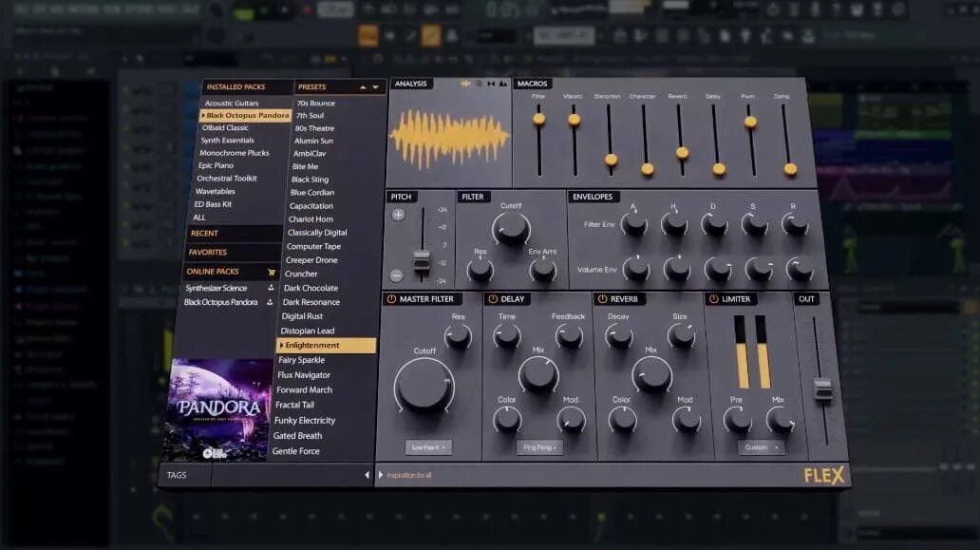
Task: Select the horizontal-lines spectrum icon in Analysis
Action: [479, 84]
